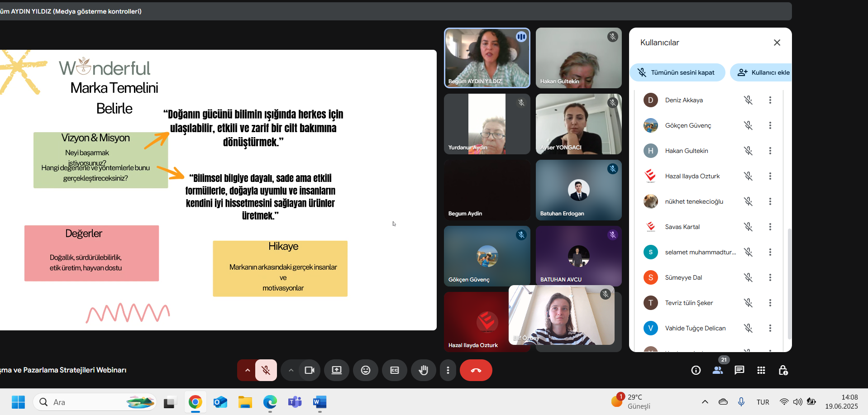
Task: Click the present screen icon
Action: coord(337,370)
